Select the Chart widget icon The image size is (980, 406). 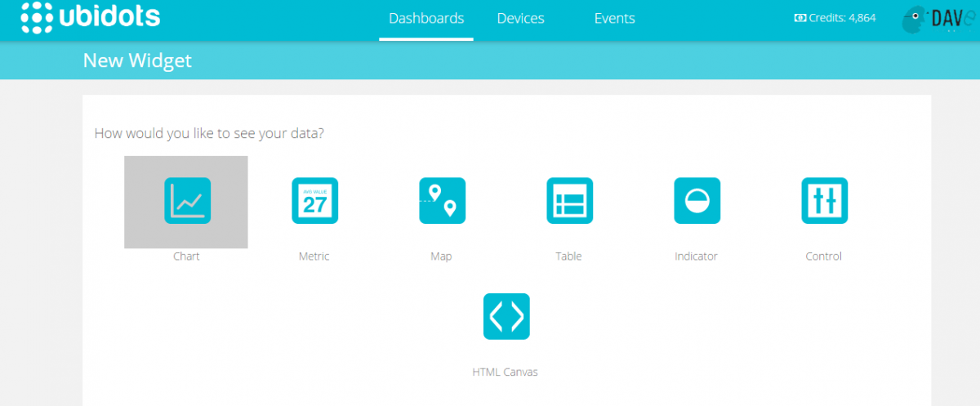[x=187, y=201]
